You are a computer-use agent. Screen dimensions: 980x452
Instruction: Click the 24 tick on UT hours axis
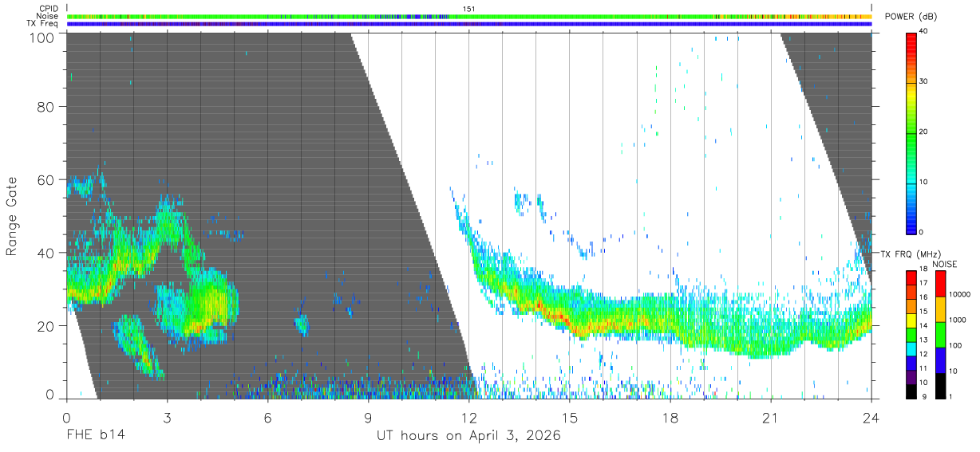coord(871,417)
